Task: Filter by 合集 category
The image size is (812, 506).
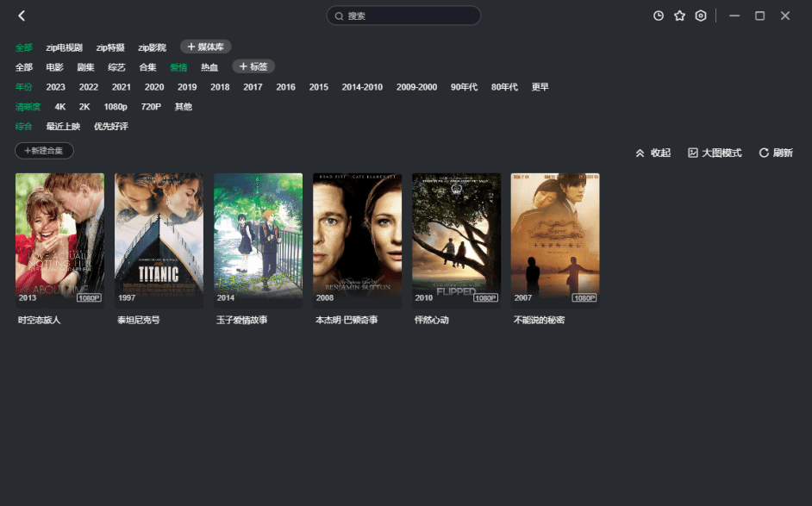Action: [x=147, y=67]
